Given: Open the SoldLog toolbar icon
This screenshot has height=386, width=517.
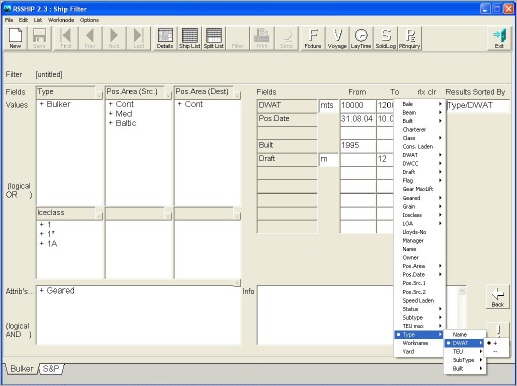Looking at the screenshot, I should (386, 38).
